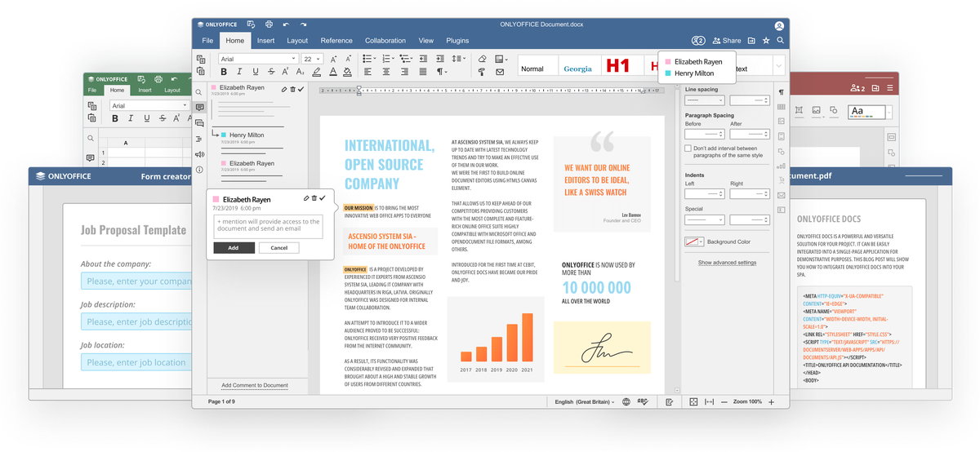Expand the styles gallery arrow
The width and height of the screenshot is (980, 452).
click(x=778, y=66)
